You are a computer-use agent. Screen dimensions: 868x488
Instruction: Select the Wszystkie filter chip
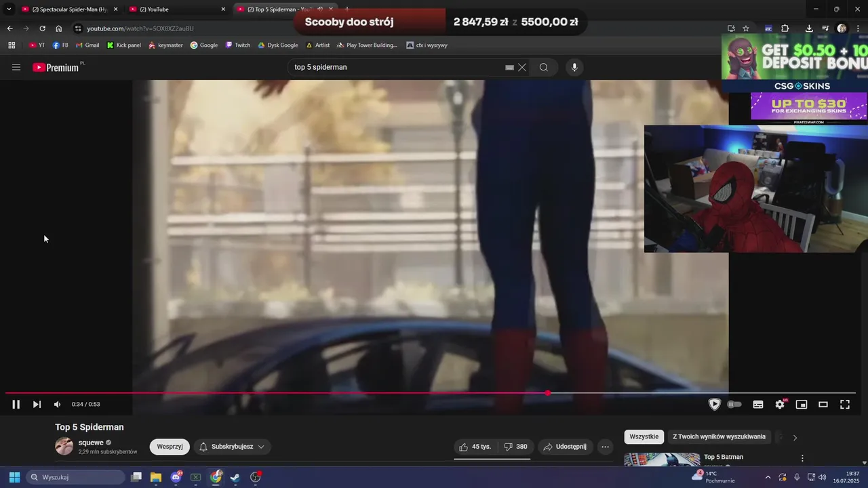pyautogui.click(x=644, y=436)
